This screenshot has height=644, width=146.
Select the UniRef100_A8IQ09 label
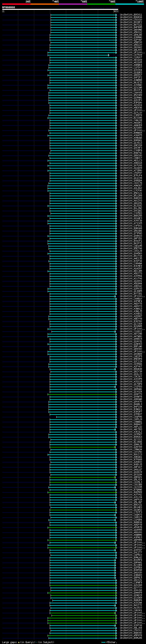[x=131, y=60]
